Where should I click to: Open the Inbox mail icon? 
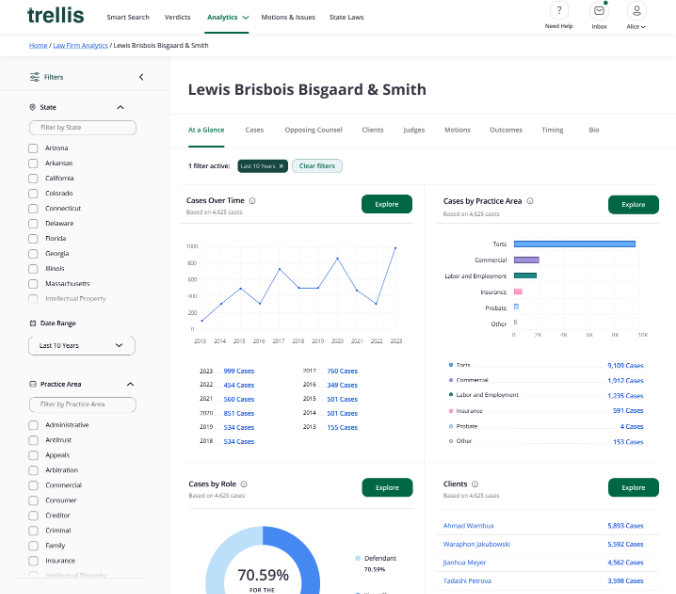599,10
